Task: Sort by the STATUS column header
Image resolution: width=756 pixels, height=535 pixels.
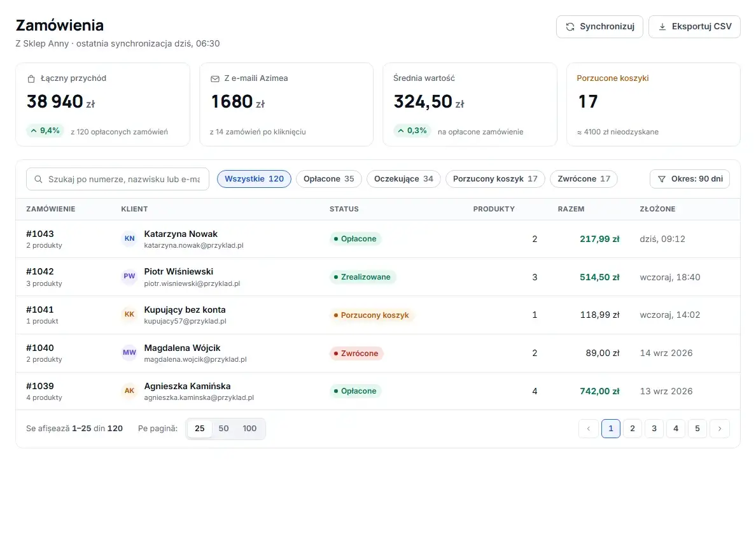Action: pos(344,209)
